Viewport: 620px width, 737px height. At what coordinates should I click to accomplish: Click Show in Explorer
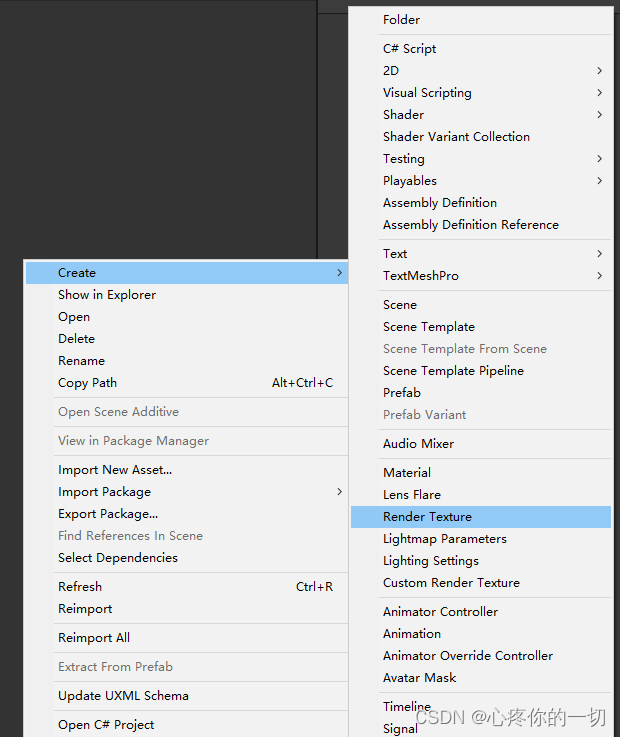pyautogui.click(x=107, y=295)
